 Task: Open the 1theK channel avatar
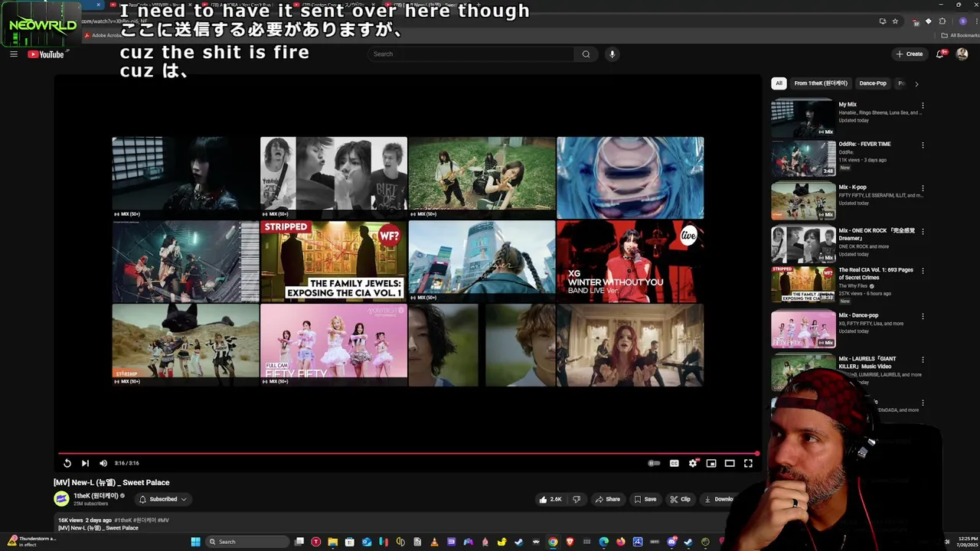coord(61,499)
